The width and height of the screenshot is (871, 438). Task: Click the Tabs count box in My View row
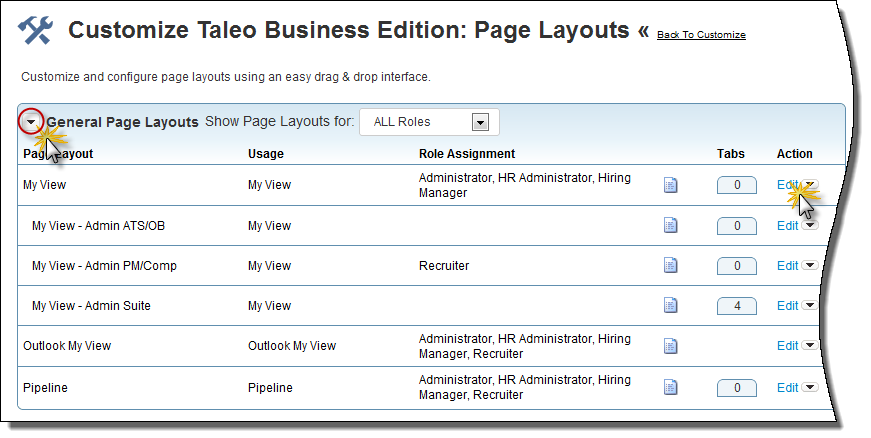(x=737, y=185)
